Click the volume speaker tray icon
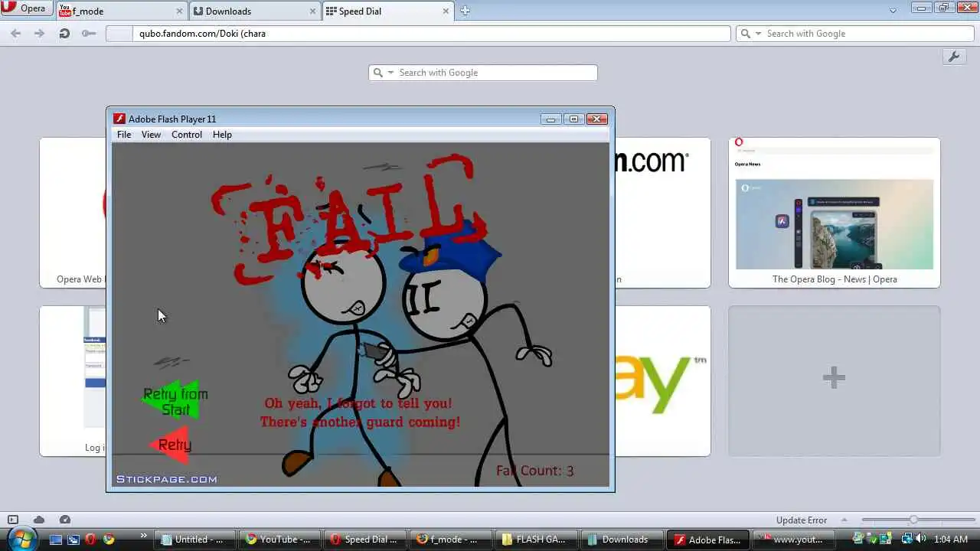This screenshot has width=980, height=551. 920,540
